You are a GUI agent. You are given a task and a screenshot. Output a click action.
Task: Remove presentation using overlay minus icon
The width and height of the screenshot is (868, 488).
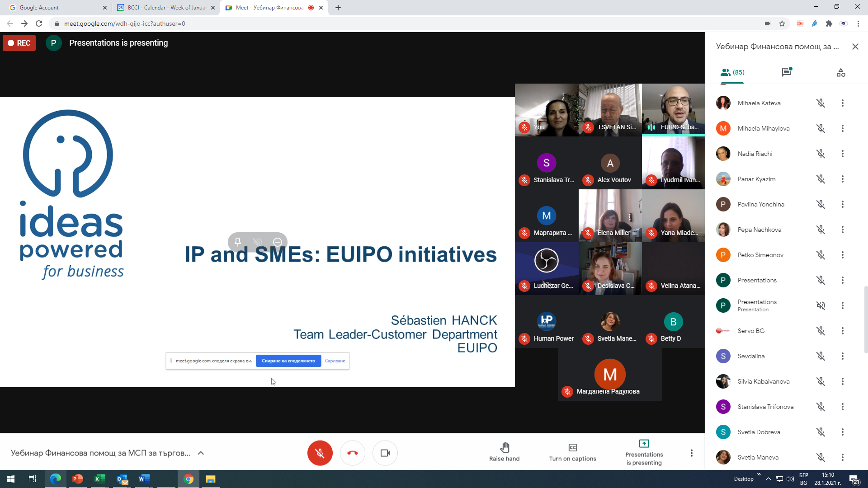pos(278,242)
